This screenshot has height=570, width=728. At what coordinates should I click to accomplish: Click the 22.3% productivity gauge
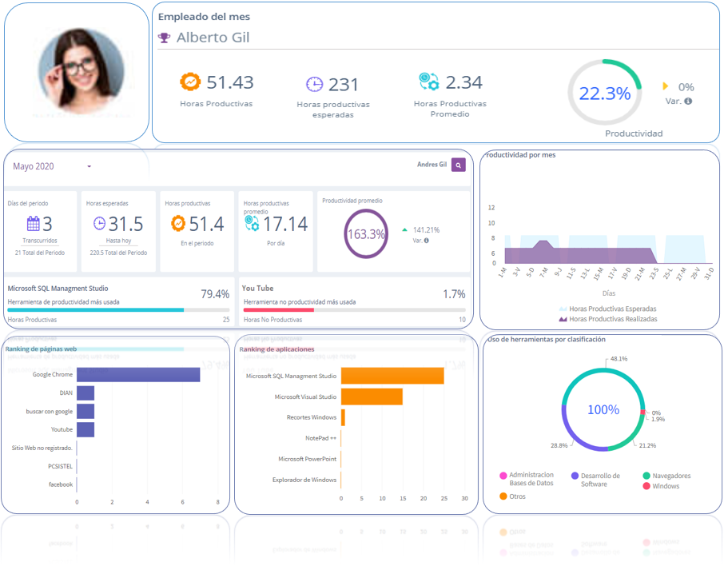click(604, 93)
